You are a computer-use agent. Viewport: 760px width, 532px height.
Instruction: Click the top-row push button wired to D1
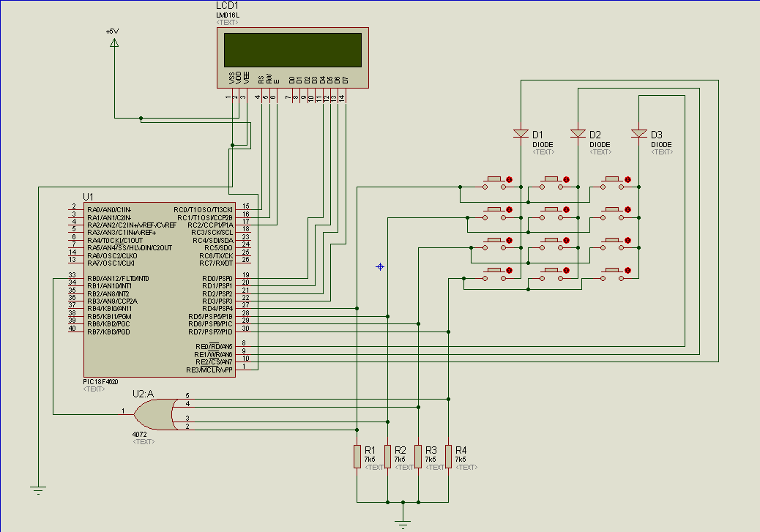tap(494, 182)
